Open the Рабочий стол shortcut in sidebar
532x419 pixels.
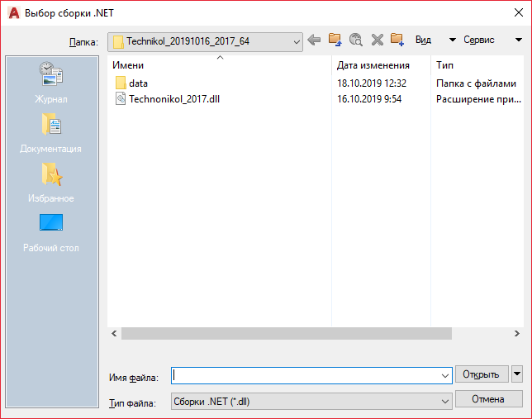point(51,233)
